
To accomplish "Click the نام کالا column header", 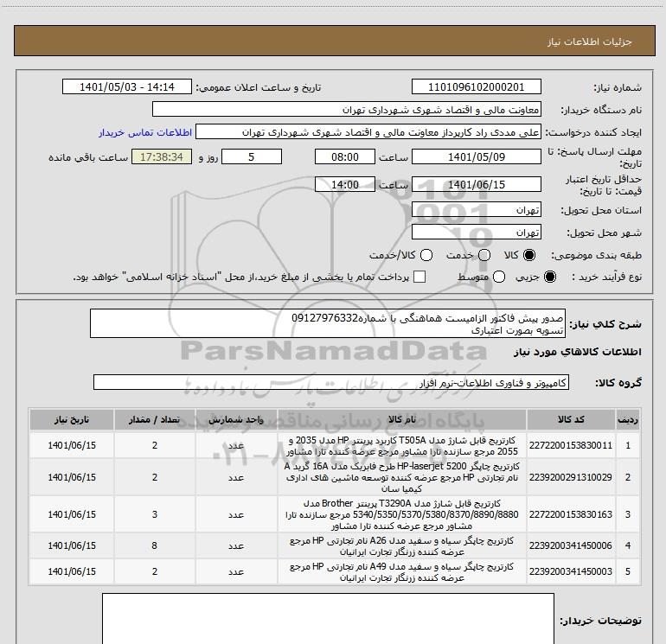I will (402, 419).
